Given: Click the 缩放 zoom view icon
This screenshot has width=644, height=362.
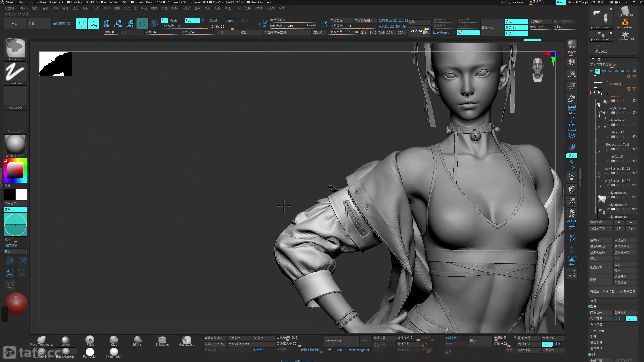Looking at the screenshot, I should (x=572, y=201).
